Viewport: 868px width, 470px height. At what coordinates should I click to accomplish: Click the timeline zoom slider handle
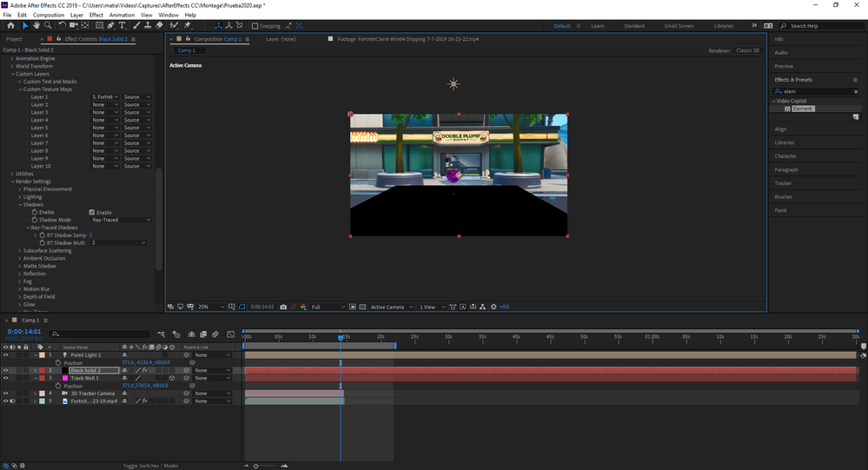pyautogui.click(x=255, y=466)
